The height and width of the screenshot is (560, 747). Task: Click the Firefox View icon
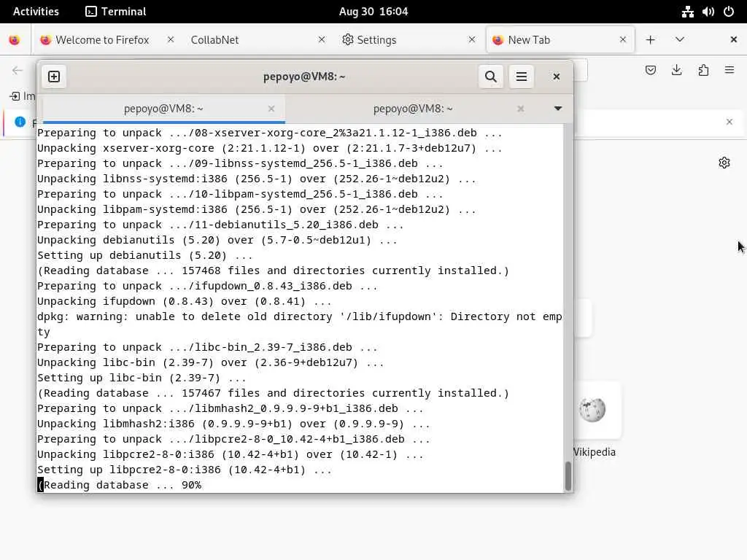click(15, 40)
